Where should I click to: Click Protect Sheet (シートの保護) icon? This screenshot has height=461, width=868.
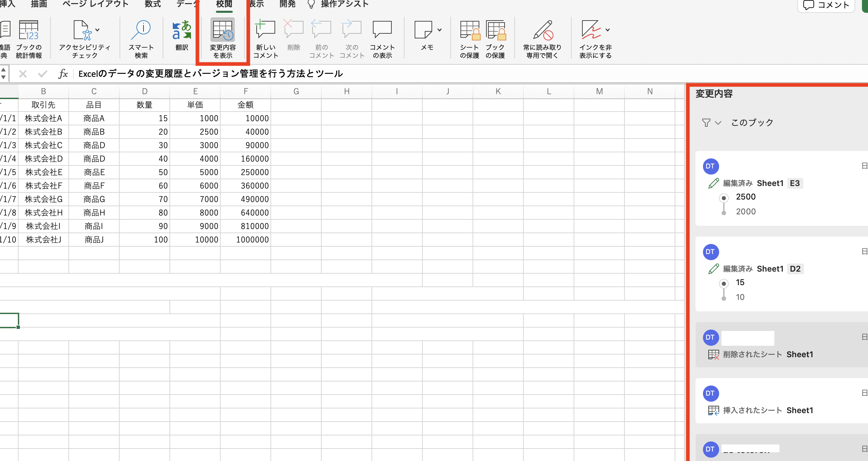tap(470, 30)
